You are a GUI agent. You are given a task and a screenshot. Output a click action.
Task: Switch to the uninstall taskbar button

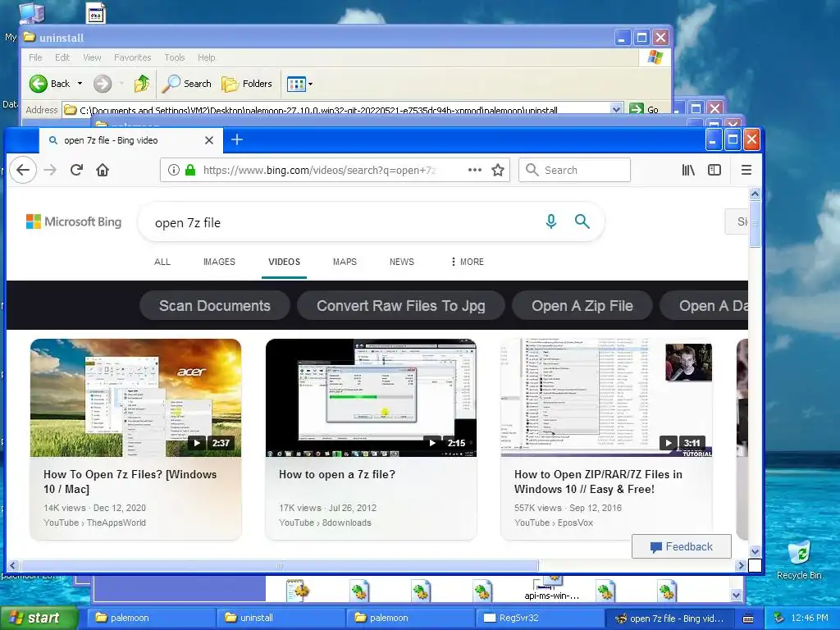click(x=281, y=618)
